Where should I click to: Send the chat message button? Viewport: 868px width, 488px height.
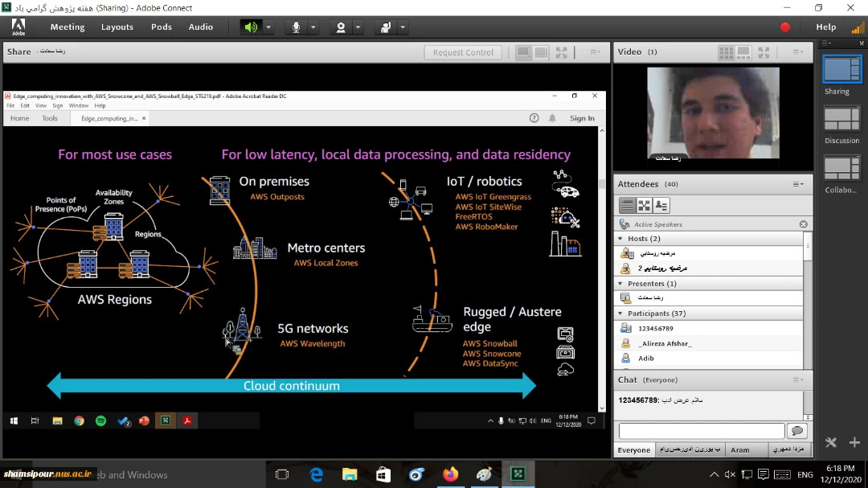(x=797, y=431)
